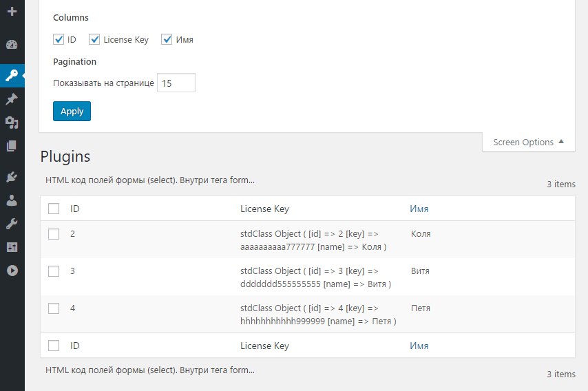This screenshot has height=391, width=588.
Task: Click the pagination number input field
Action: click(176, 83)
